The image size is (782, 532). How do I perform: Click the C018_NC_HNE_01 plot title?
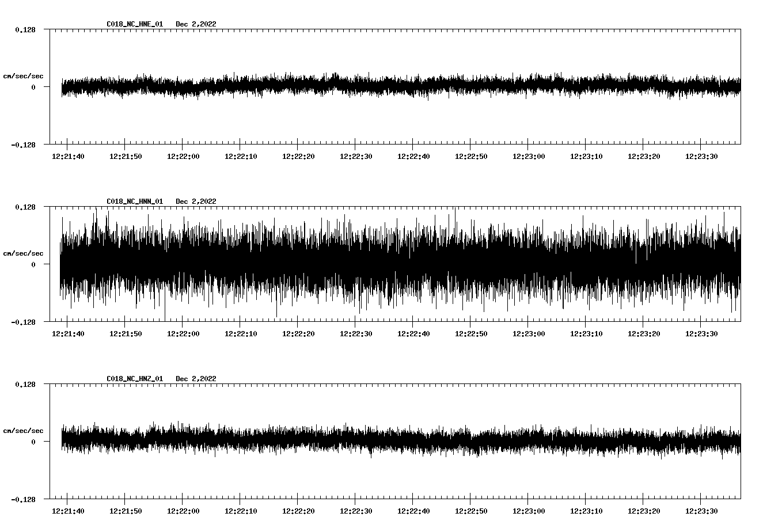pos(135,24)
